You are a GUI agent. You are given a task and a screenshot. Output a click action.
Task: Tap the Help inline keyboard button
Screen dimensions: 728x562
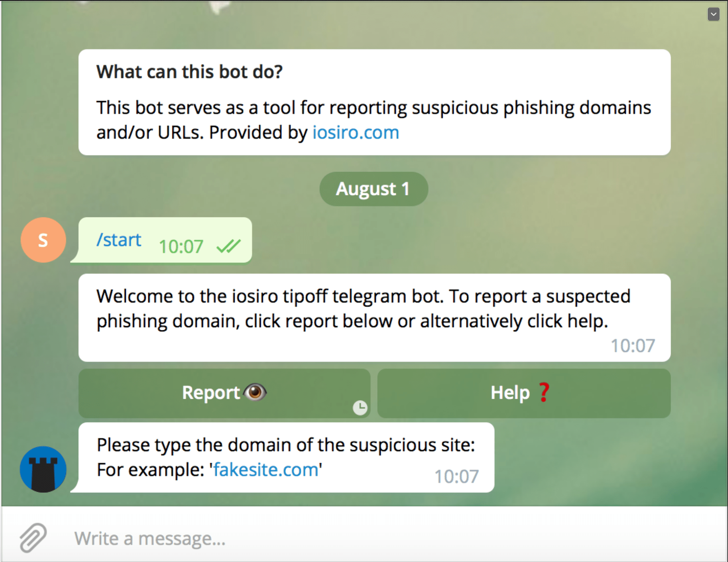point(524,393)
